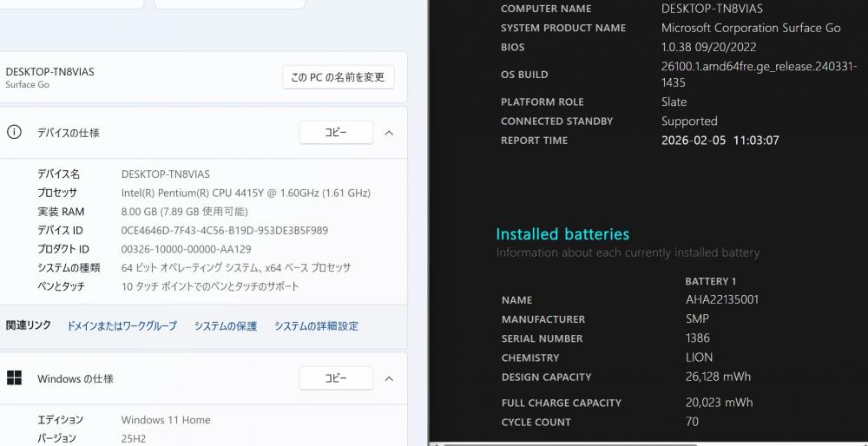Copy the device specifications
This screenshot has height=446, width=868.
point(336,133)
